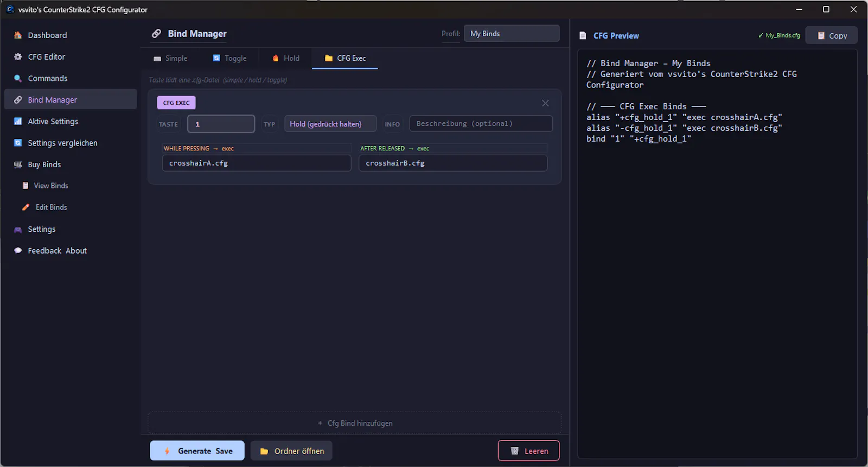Click the View Binds clipboard icon
The image size is (868, 467).
click(25, 186)
